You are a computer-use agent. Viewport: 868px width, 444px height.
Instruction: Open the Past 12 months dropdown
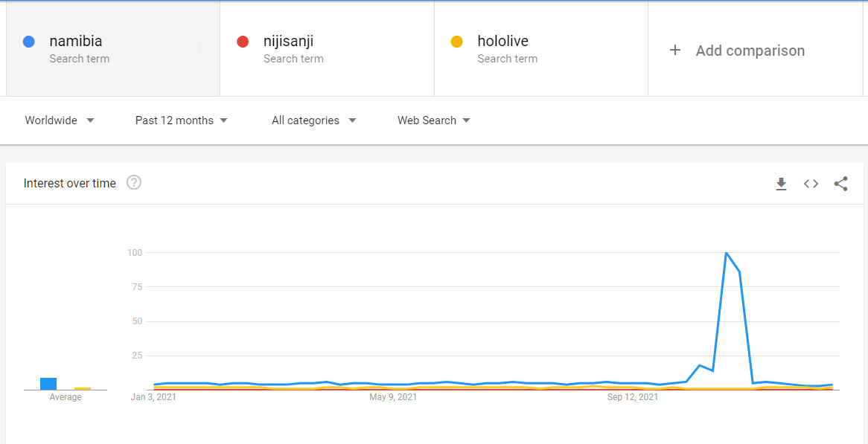coord(182,120)
